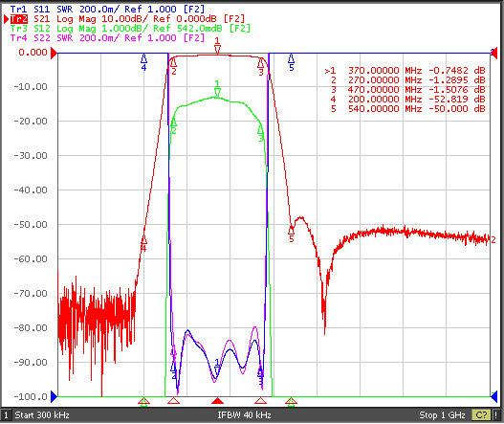The height and width of the screenshot is (424, 504).
Task: Click the marker 2 position triangle on the frequency axis
Action: (x=174, y=400)
